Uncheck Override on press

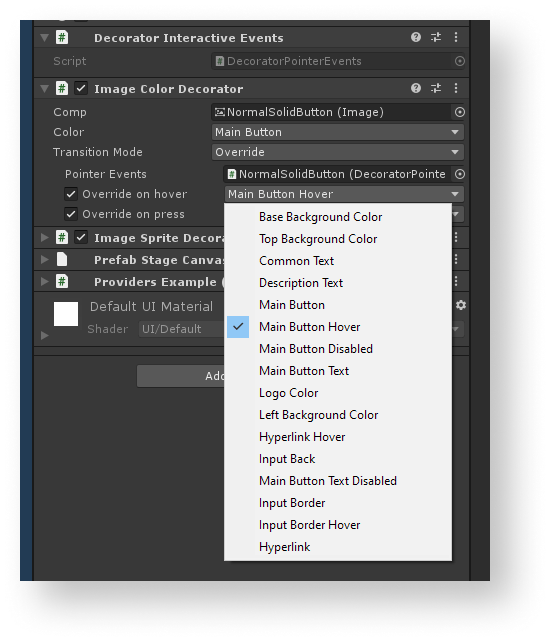71,214
